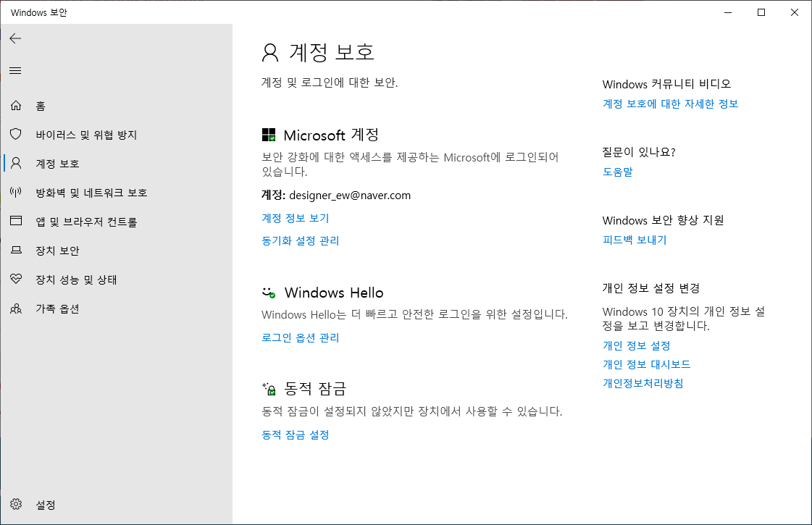Viewport: 812px width, 525px height.
Task: Click the settings gear icon
Action: [16, 504]
